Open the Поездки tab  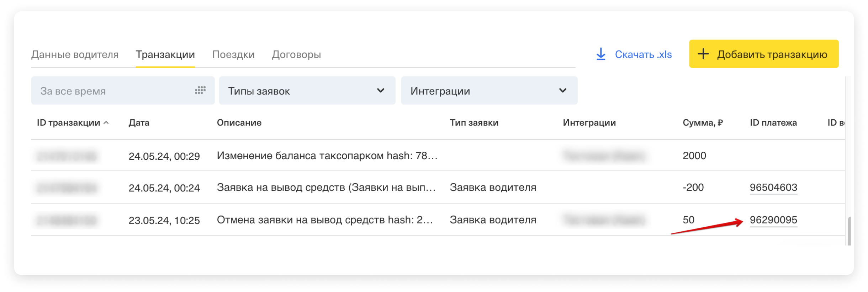(x=233, y=54)
